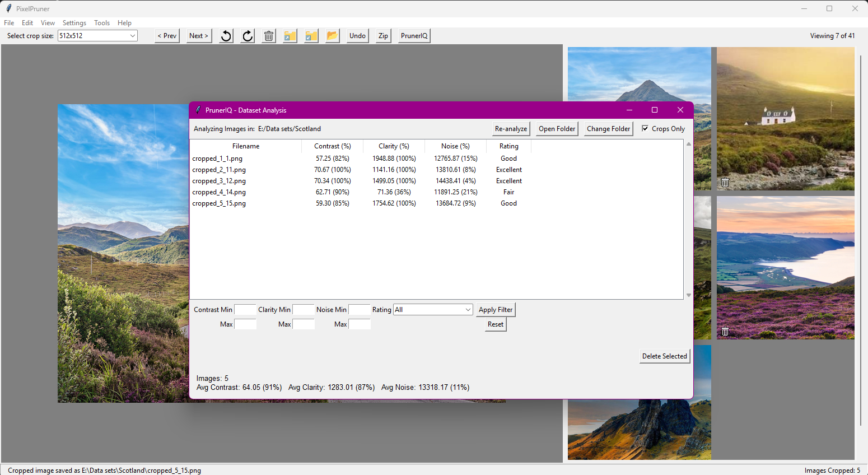Click the open folder icon in toolbar
Screen dimensions: 868x475
[333, 36]
